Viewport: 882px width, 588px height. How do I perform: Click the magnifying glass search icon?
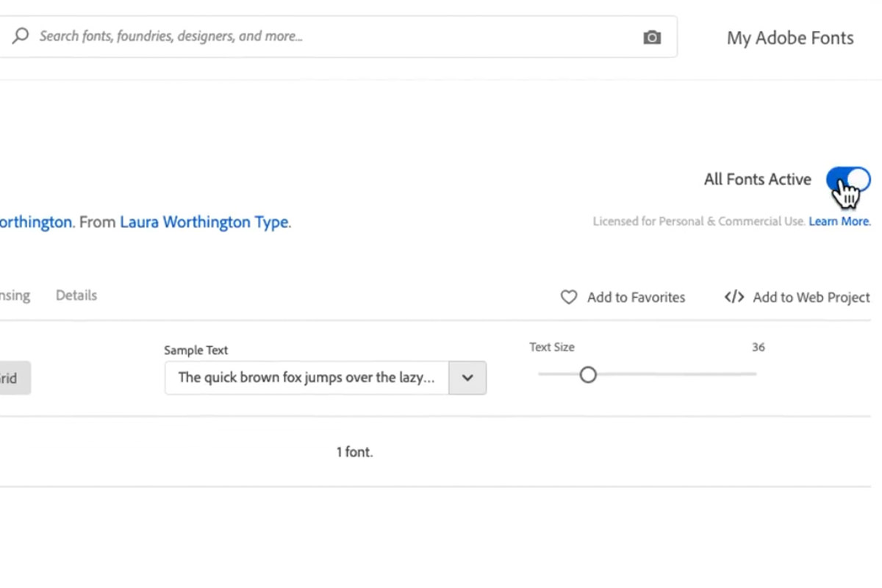[21, 35]
